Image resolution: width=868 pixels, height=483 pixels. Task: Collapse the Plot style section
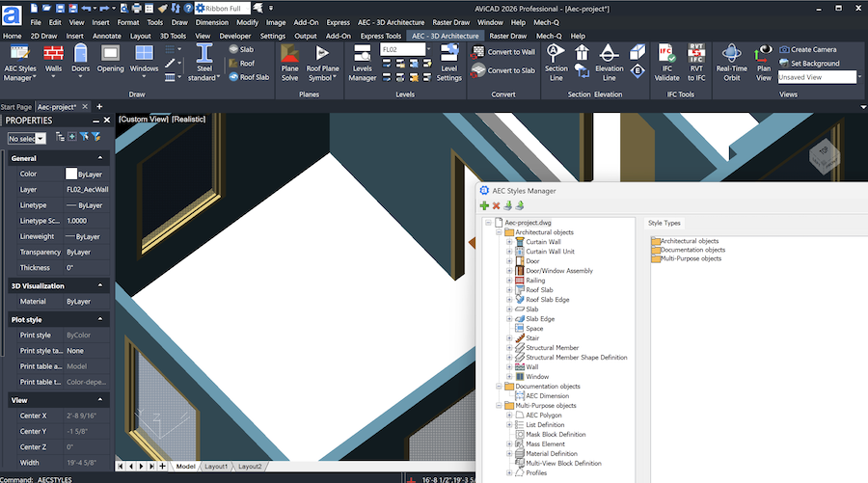[x=100, y=319]
